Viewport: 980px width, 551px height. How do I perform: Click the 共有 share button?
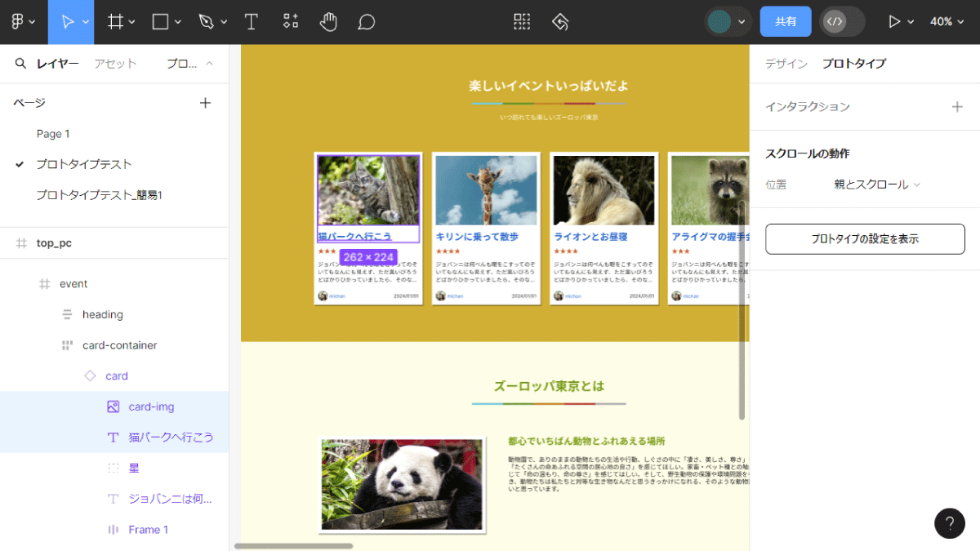(x=786, y=22)
